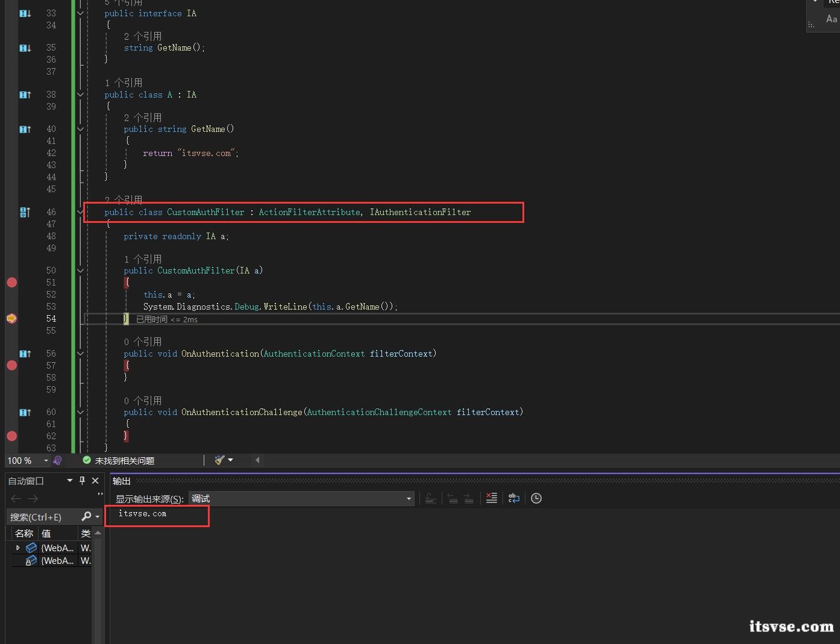The height and width of the screenshot is (644, 840).
Task: Open the code cleanup dropdown arrow
Action: click(x=230, y=460)
